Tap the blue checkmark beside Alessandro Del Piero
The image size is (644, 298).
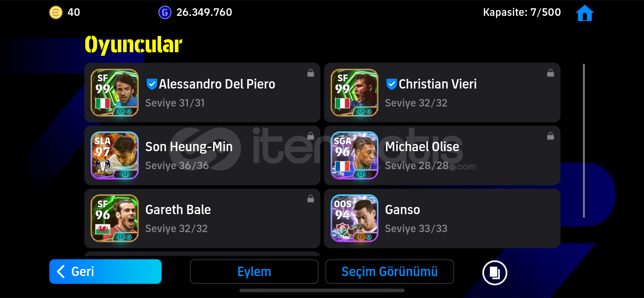[x=152, y=84]
